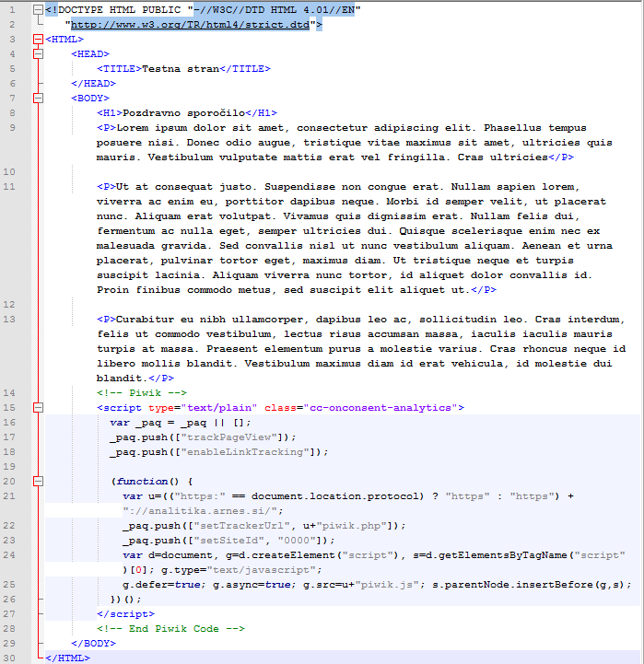This screenshot has width=644, height=664.
Task: Open the w3.org strict.dtd link
Action: [190, 25]
